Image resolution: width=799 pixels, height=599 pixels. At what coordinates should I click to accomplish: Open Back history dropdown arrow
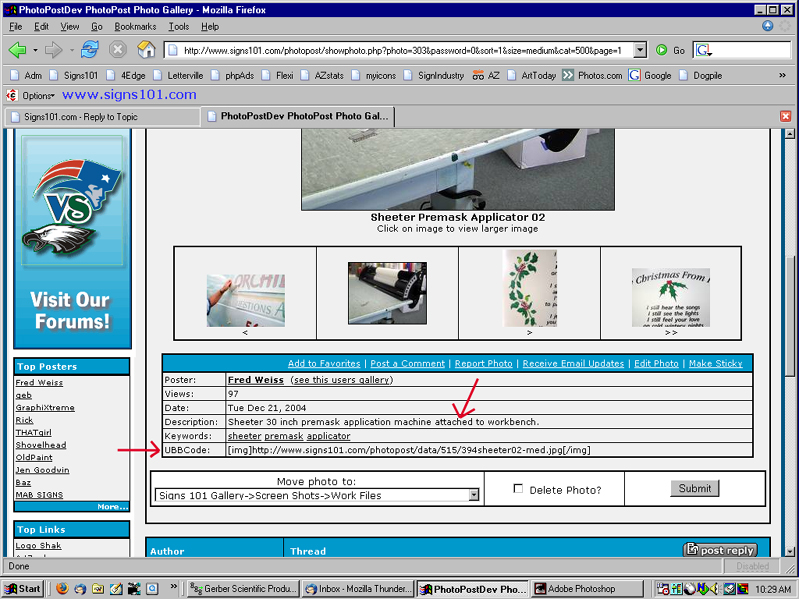tap(35, 50)
